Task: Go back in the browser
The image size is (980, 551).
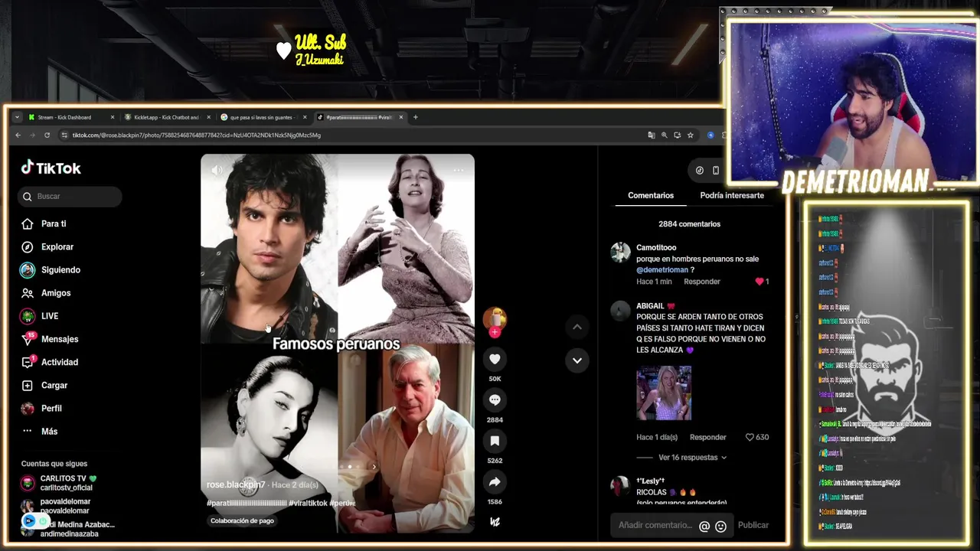Action: pos(18,135)
